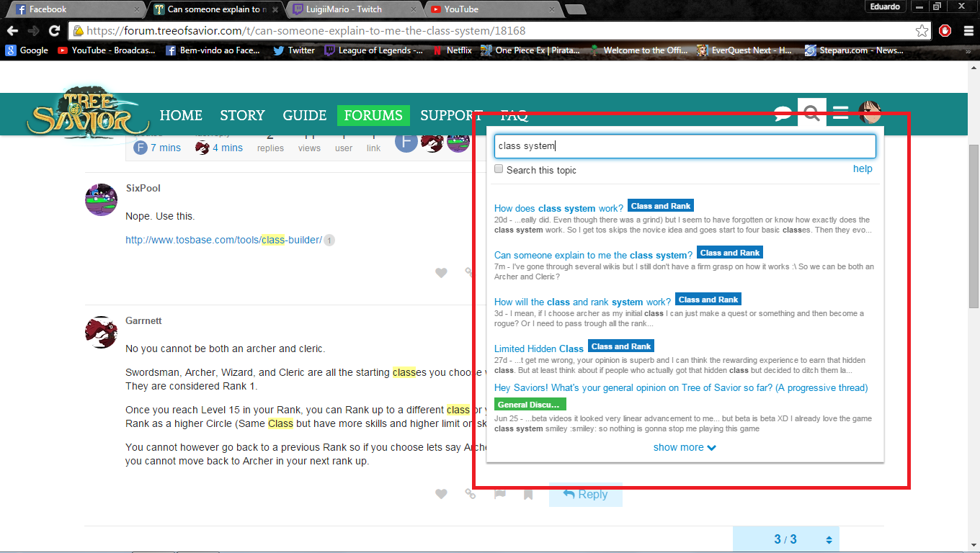
Task: Expand search results with 'show more'
Action: pyautogui.click(x=684, y=447)
